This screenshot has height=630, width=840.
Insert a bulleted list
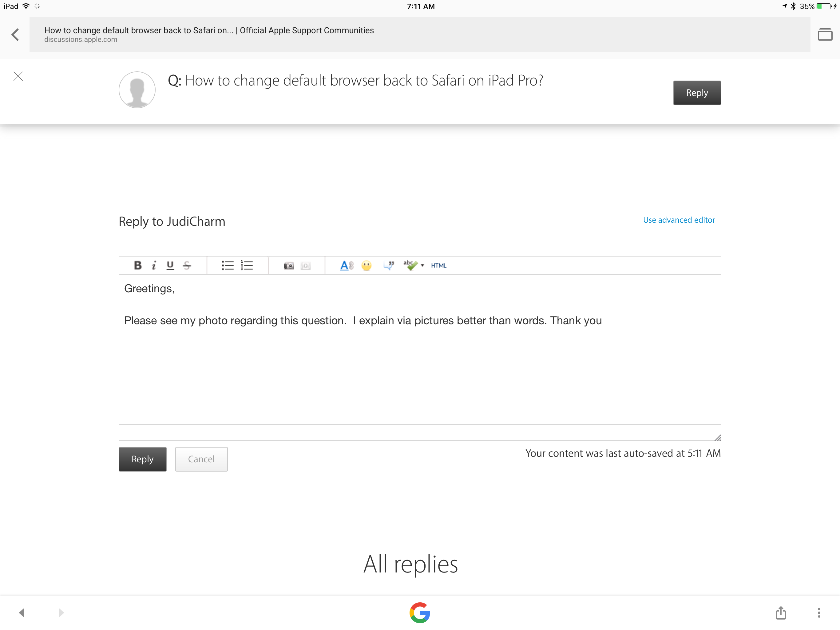point(228,265)
